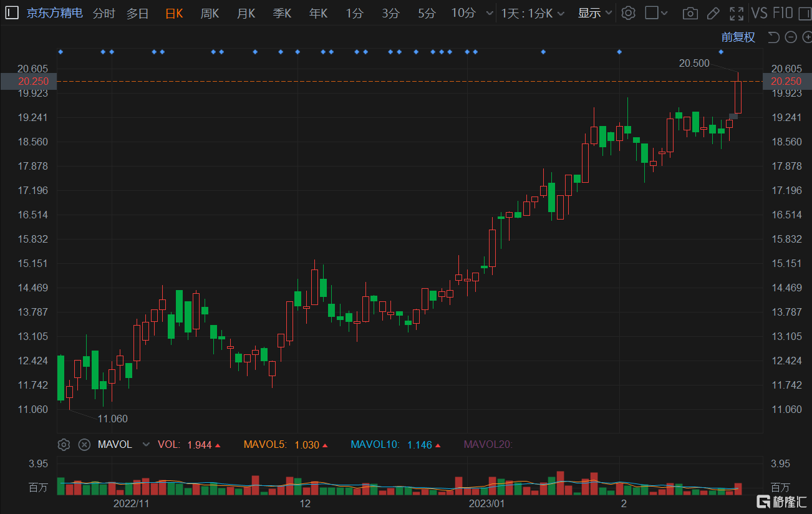Select the 周K weekly chart tab
The width and height of the screenshot is (812, 514).
(210, 13)
